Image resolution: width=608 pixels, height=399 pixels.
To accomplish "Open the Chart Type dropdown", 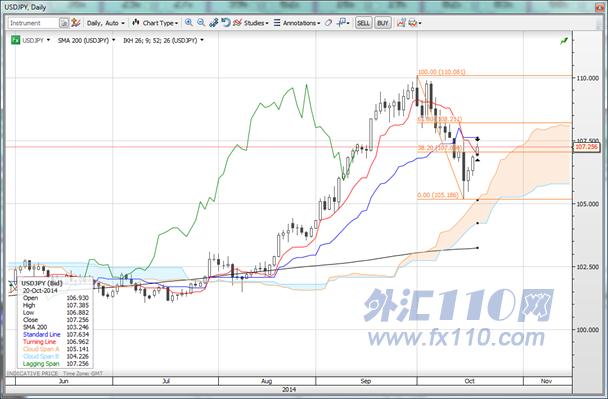I will (155, 23).
